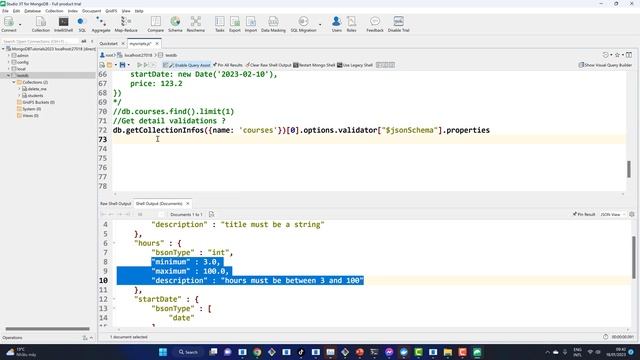Collapse the Collections folder node
Viewport: 640px width, 360px height.
[14, 82]
